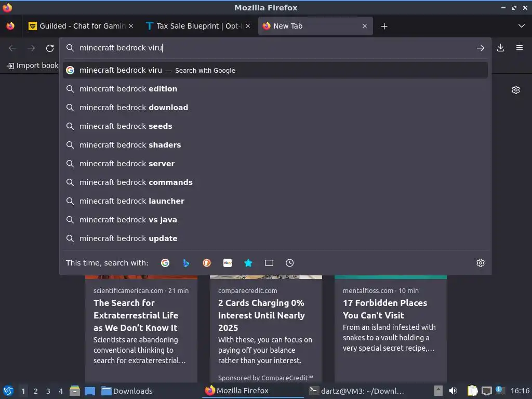
Task: Open 2 Cards Charging 0% Interest card
Action: (265, 329)
